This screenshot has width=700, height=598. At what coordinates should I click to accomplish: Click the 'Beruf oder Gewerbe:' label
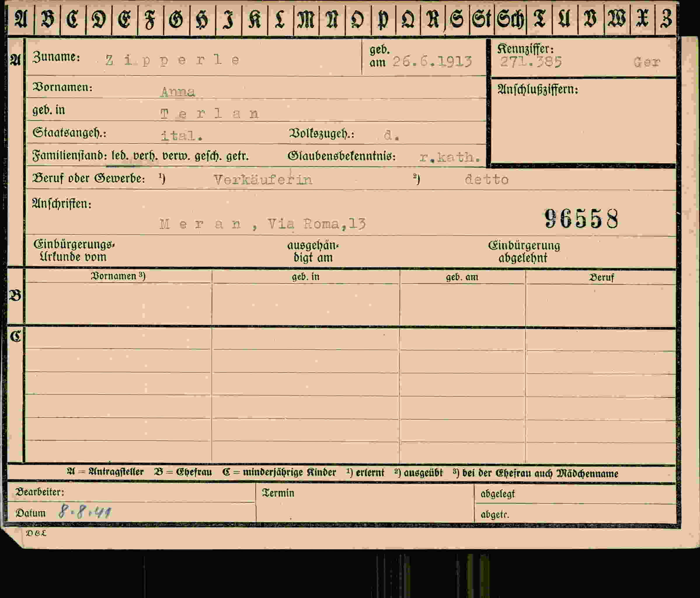[x=89, y=178]
